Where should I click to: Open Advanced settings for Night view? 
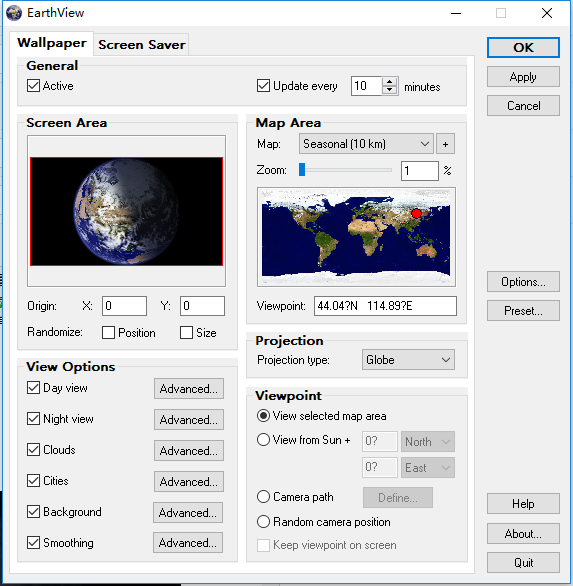[189, 420]
